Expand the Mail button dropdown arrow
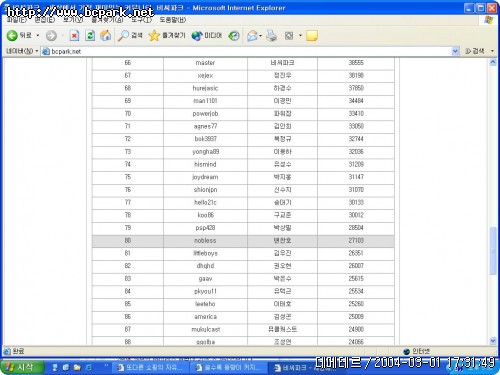 [260, 36]
